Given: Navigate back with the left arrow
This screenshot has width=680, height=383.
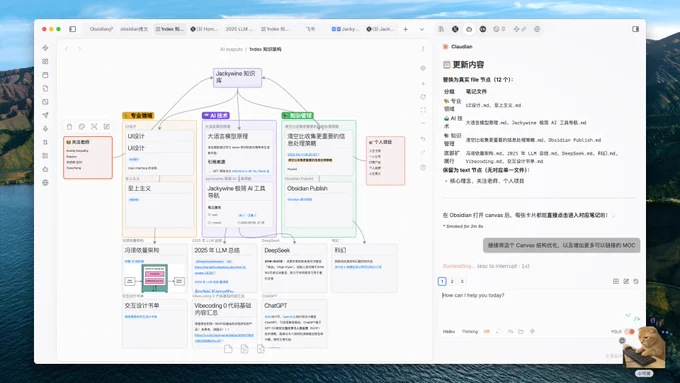Looking at the screenshot, I should click(66, 49).
